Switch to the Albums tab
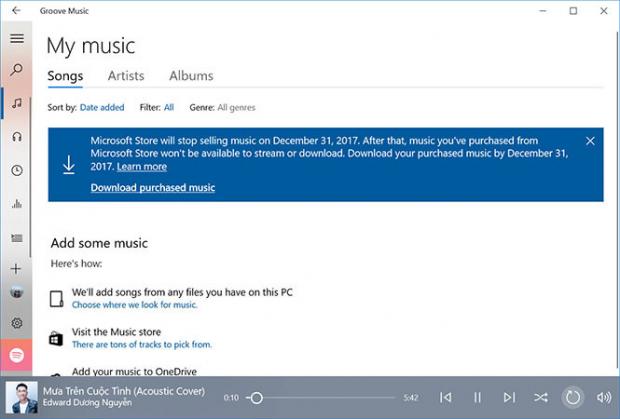This screenshot has height=419, width=620. [191, 76]
